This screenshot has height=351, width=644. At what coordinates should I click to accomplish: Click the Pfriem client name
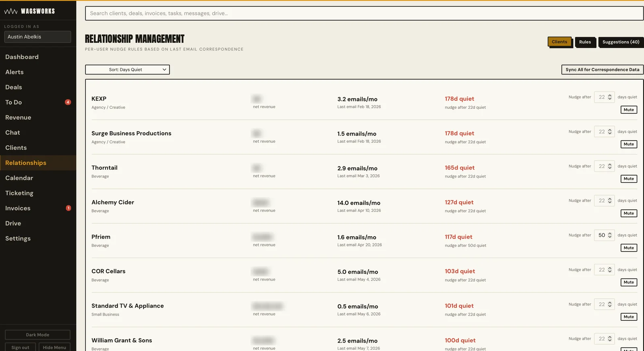click(101, 237)
